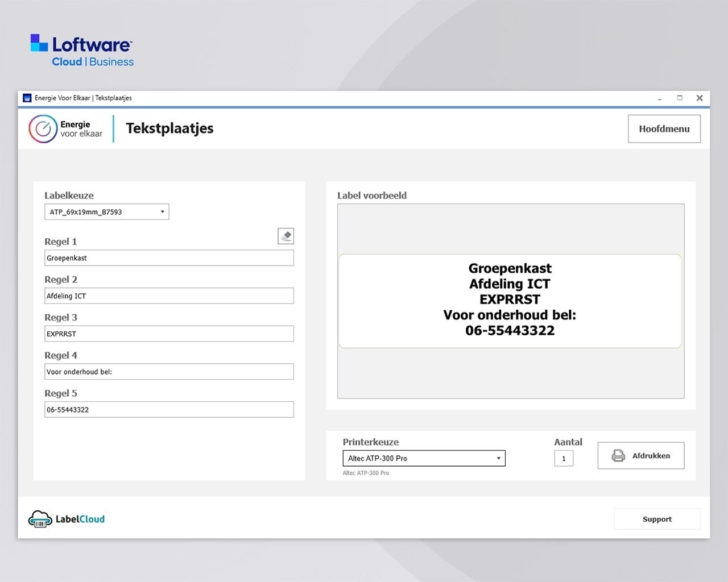Click the LabelCloud logo icon

[x=40, y=518]
